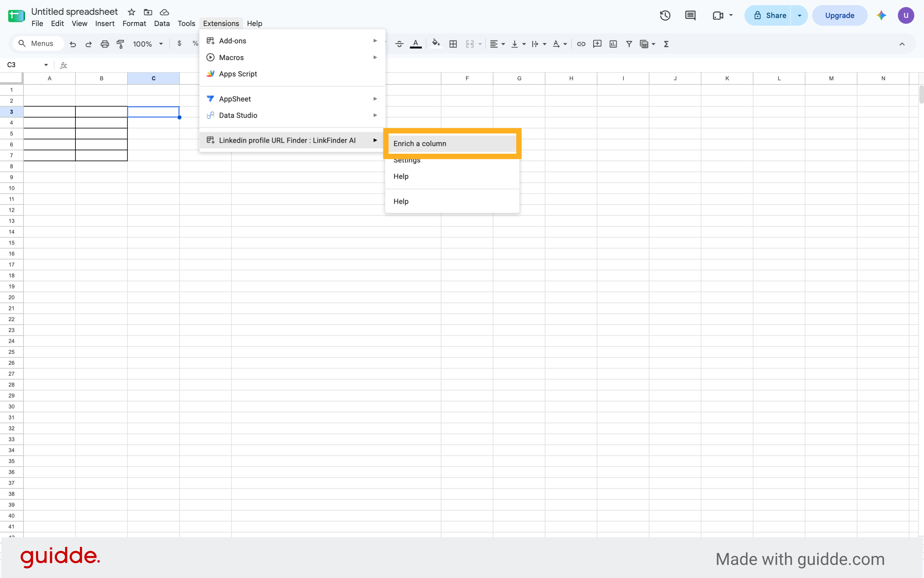Select Enrich a column in submenu
The height and width of the screenshot is (578, 924).
452,144
